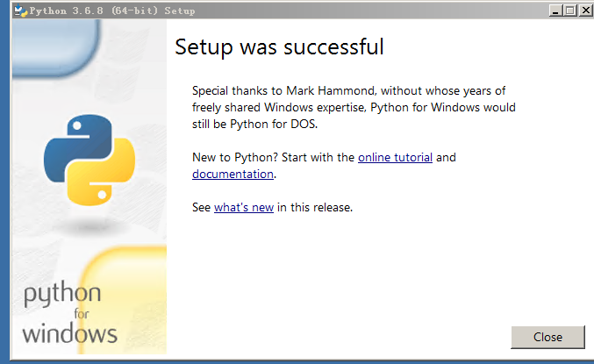Minimize the Python Setup window
Image resolution: width=594 pixels, height=364 pixels.
coord(555,11)
